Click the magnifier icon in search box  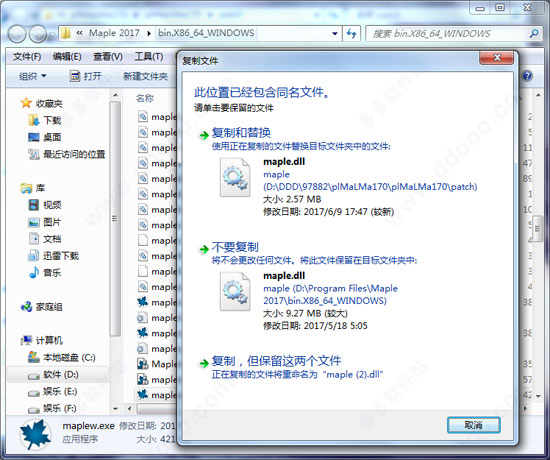click(x=534, y=33)
